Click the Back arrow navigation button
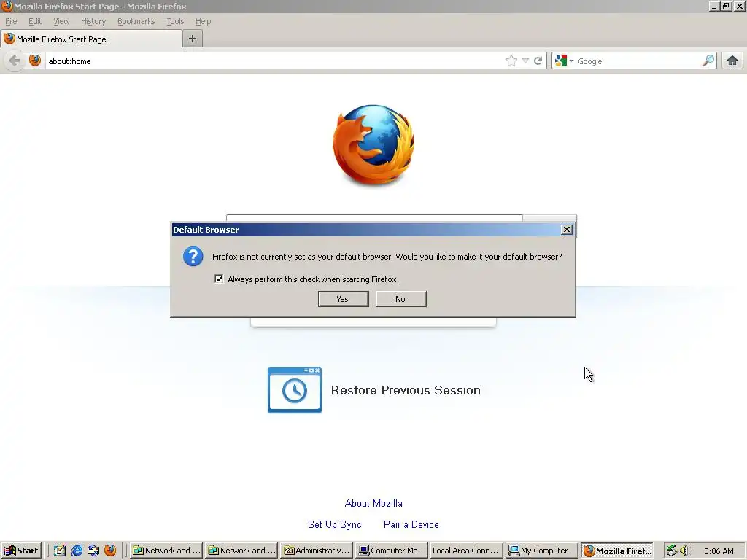The image size is (747, 560). pyautogui.click(x=15, y=61)
